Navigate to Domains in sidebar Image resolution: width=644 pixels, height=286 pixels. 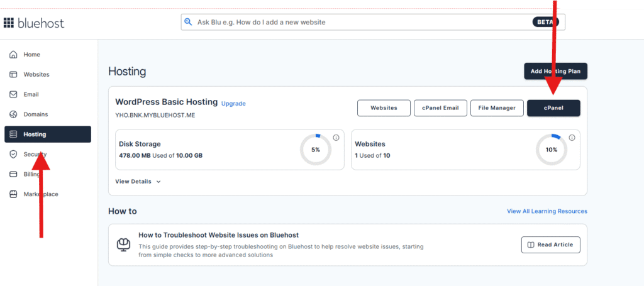[x=48, y=114]
